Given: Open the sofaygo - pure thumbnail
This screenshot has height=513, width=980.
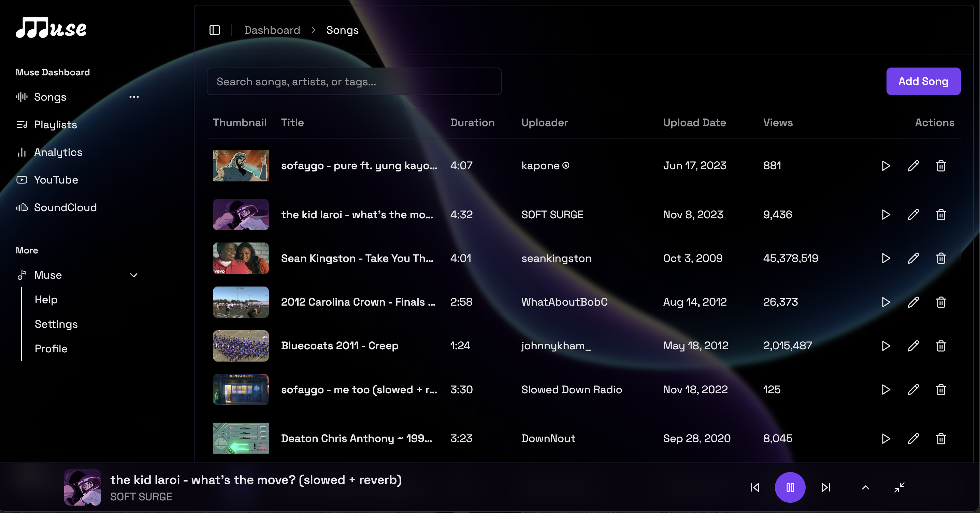Looking at the screenshot, I should (x=241, y=166).
